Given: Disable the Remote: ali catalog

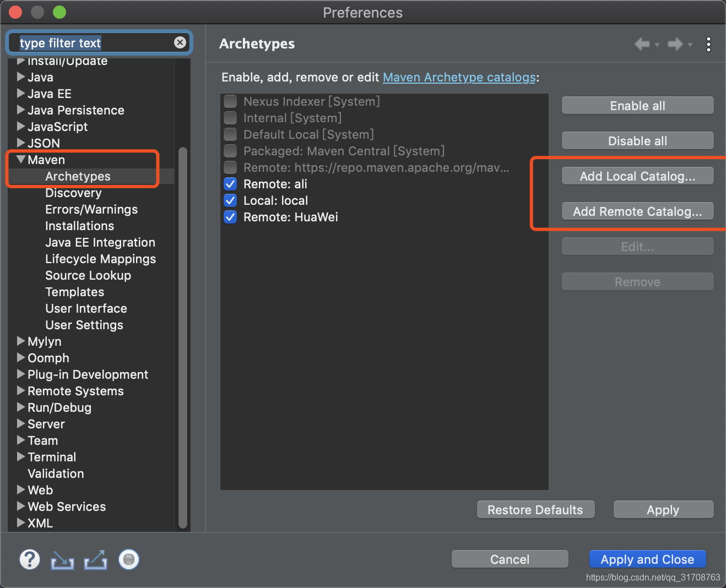Looking at the screenshot, I should coord(230,184).
